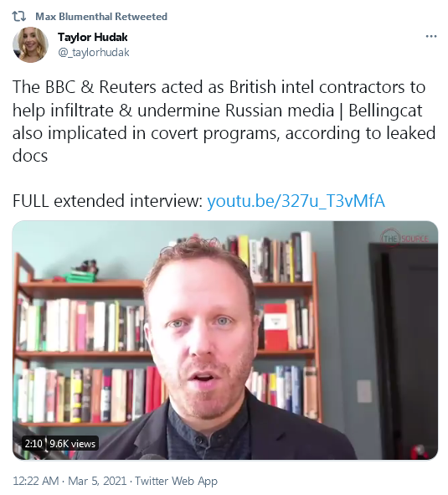Follow the youtu.be/327u_T3vMfA link

pyautogui.click(x=296, y=201)
